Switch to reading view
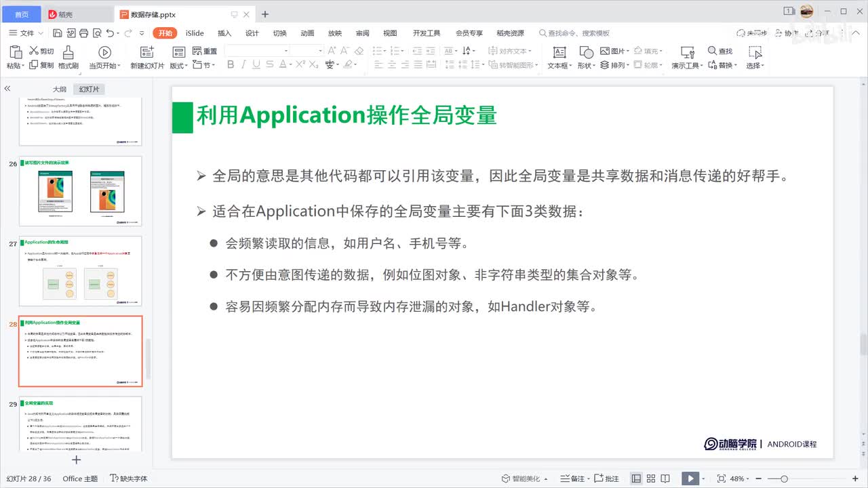Screen dimensions: 868x488 click(x=665, y=479)
